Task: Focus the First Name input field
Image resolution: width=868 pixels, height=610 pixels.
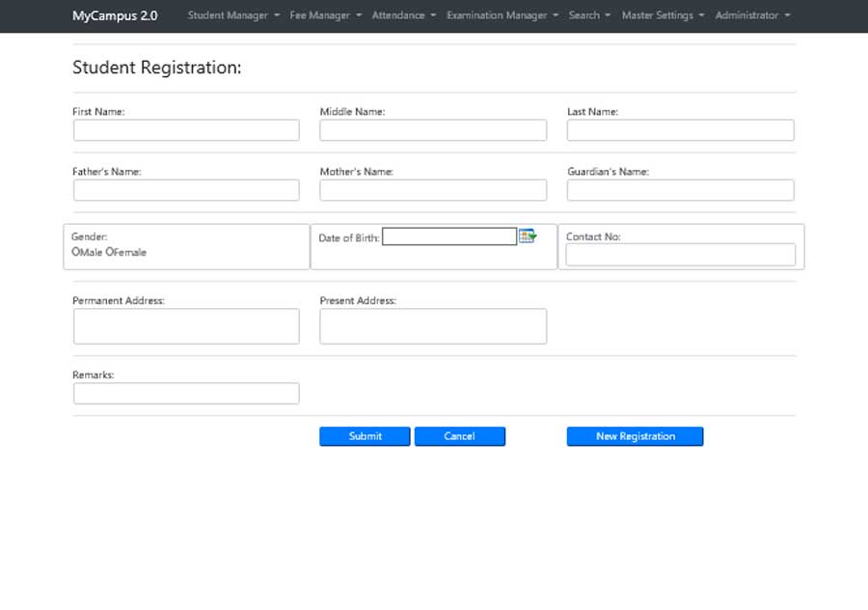Action: (186, 130)
